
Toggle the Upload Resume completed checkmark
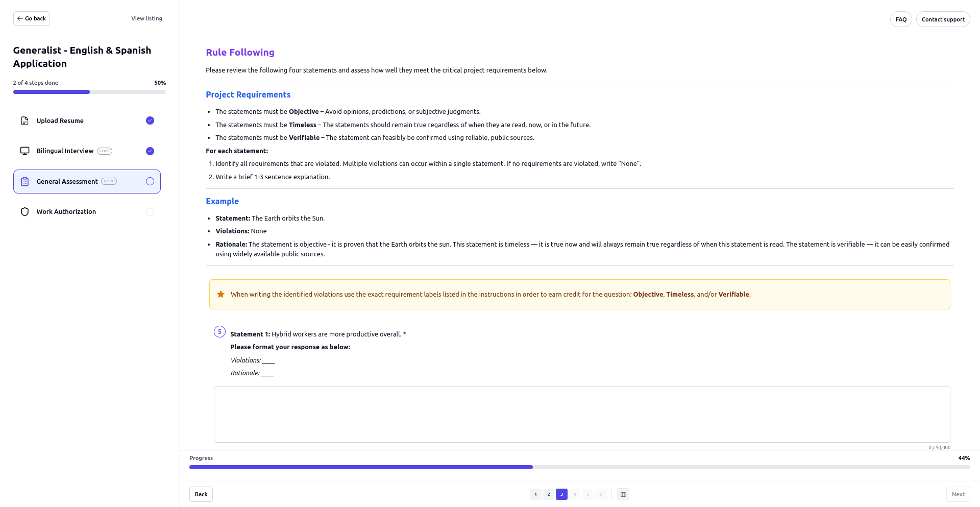(150, 120)
